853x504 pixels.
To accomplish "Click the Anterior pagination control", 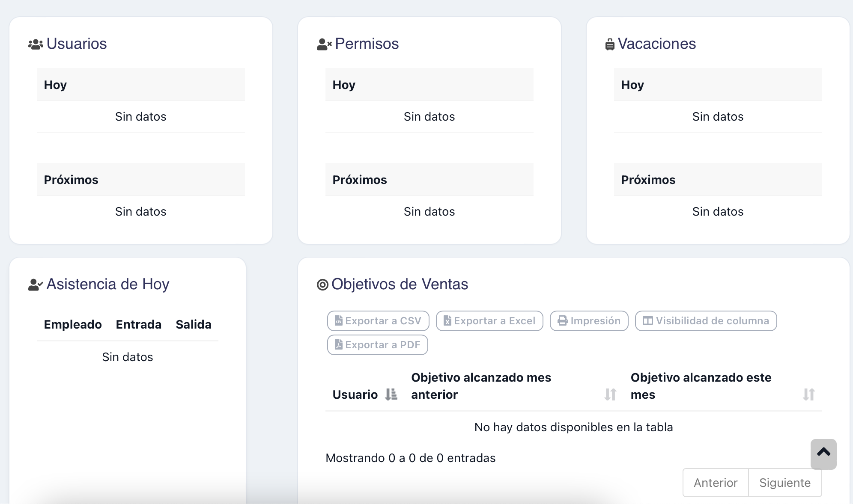I will (x=715, y=483).
